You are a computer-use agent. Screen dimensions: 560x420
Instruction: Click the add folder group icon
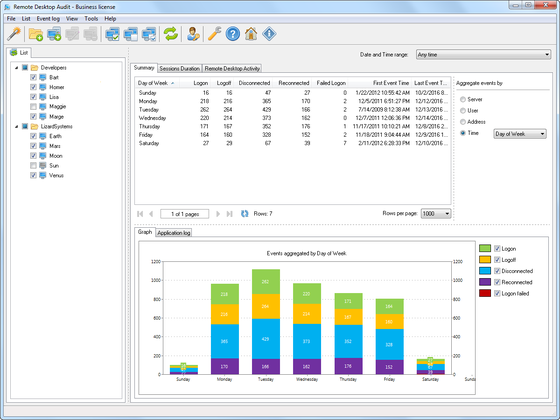point(36,34)
